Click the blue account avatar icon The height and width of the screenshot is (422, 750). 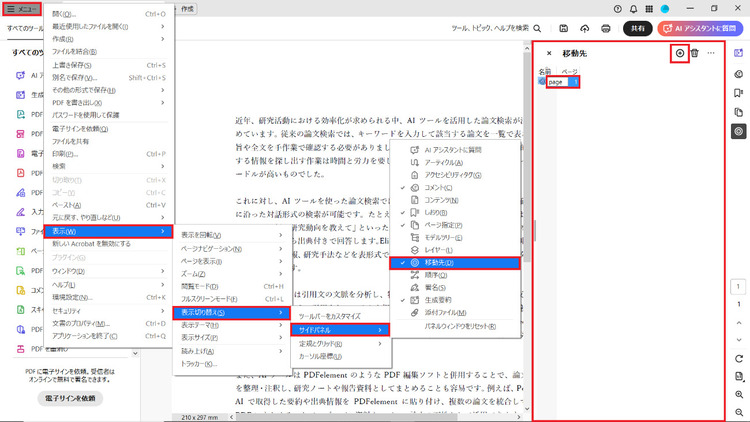665,9
